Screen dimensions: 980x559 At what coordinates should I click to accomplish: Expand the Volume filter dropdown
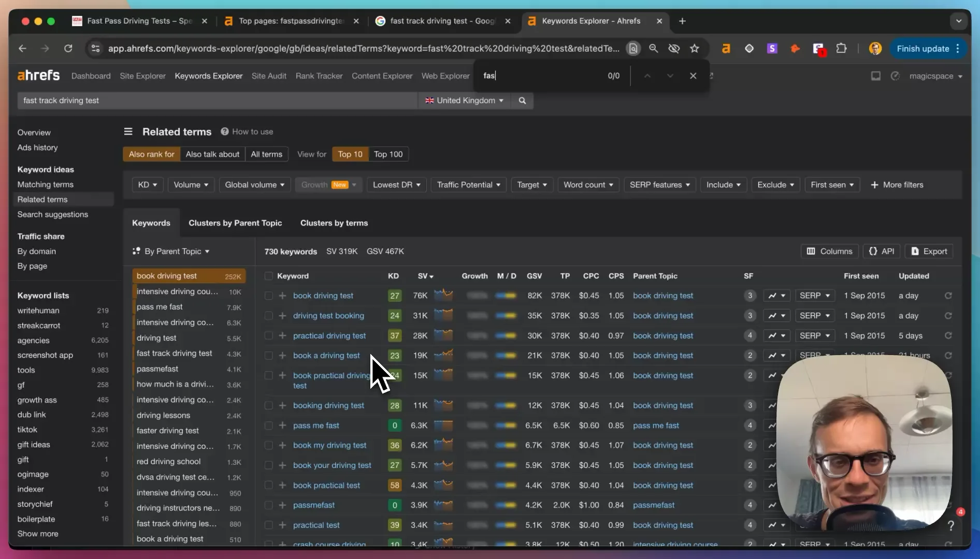[x=191, y=185]
